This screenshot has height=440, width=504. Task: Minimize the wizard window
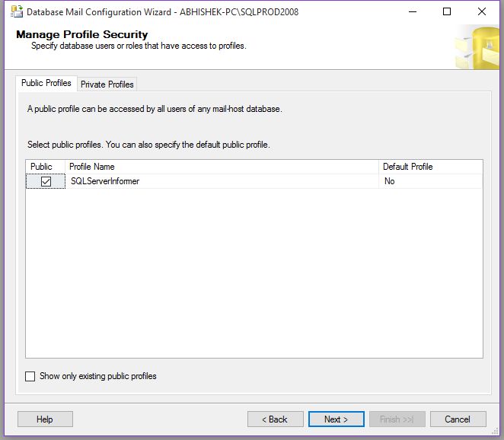pos(413,12)
